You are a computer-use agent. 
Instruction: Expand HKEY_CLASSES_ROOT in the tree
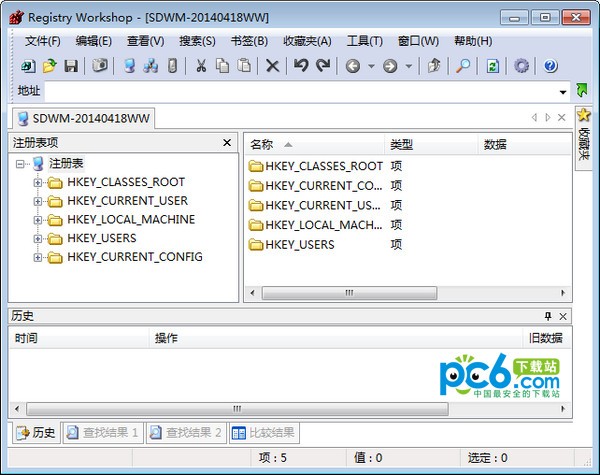38,183
